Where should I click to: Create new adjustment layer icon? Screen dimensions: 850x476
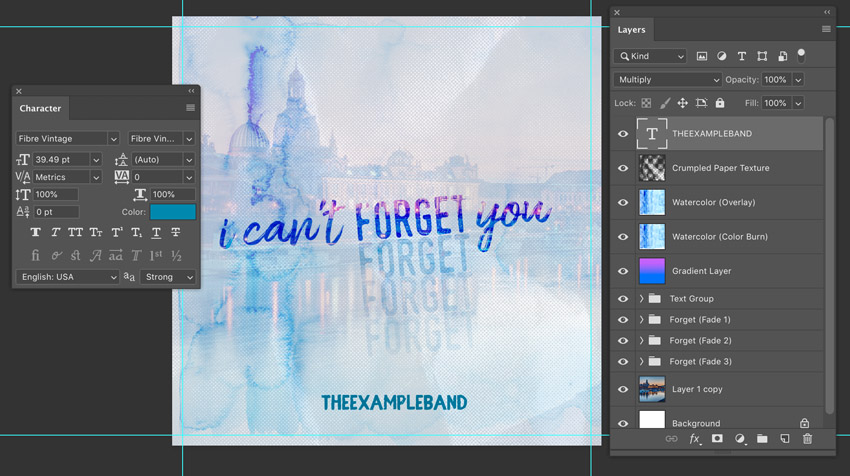(x=740, y=439)
